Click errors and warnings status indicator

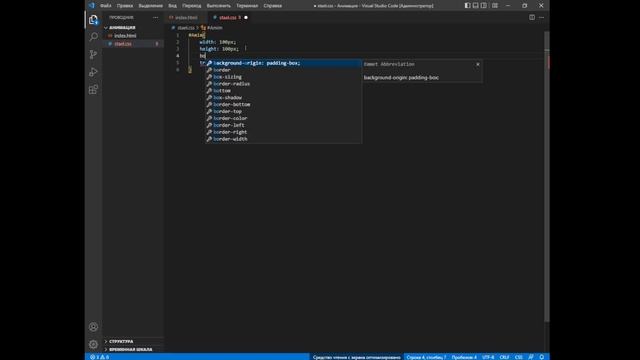99,357
